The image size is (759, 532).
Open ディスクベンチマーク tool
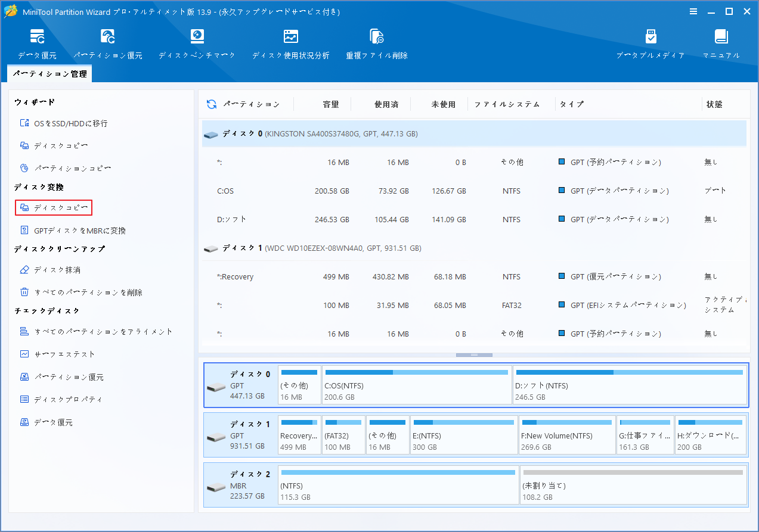tap(197, 43)
